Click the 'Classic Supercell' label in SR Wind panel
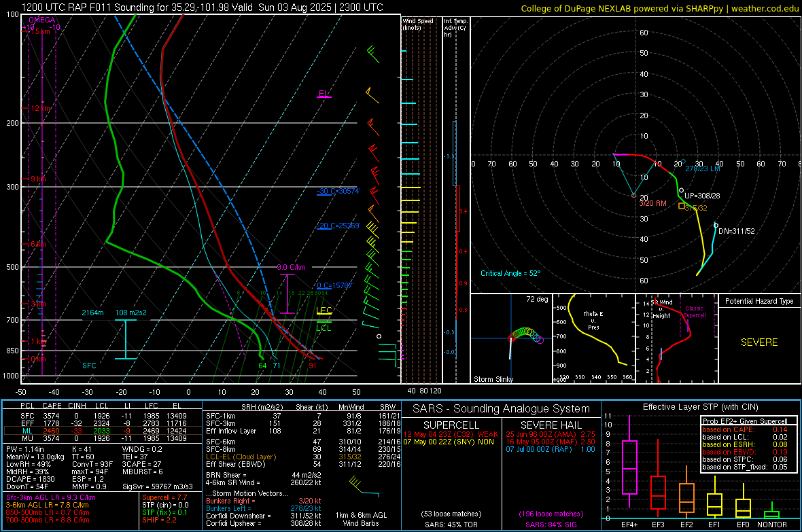Viewport: 802px width, 532px height. (694, 312)
